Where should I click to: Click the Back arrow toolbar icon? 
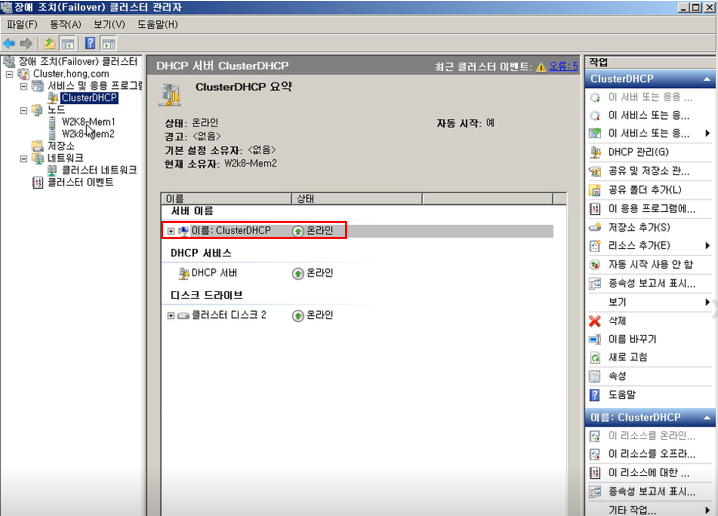[x=9, y=43]
